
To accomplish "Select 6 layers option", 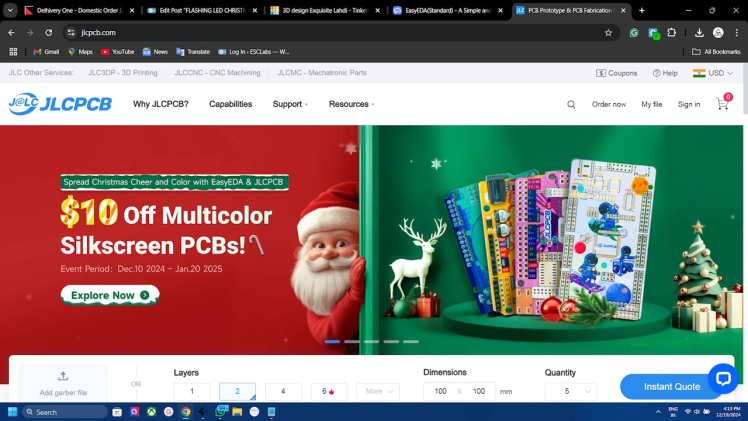I will click(329, 391).
